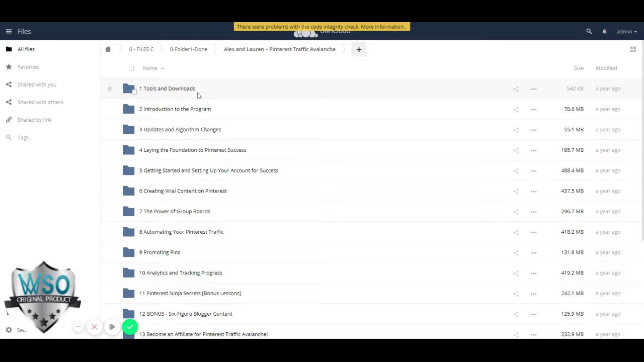This screenshot has height=362, width=644.
Task: Share 3 Updates and Algorithm Changes
Action: [x=516, y=130]
